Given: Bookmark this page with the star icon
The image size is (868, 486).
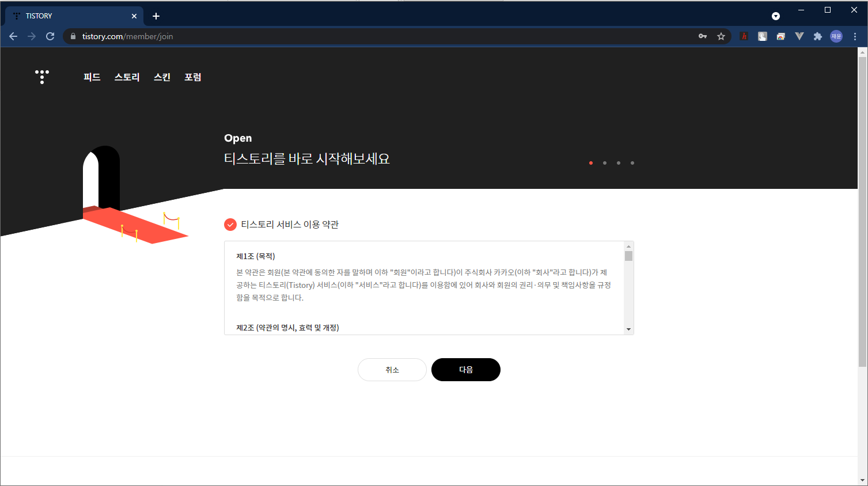Looking at the screenshot, I should [721, 36].
